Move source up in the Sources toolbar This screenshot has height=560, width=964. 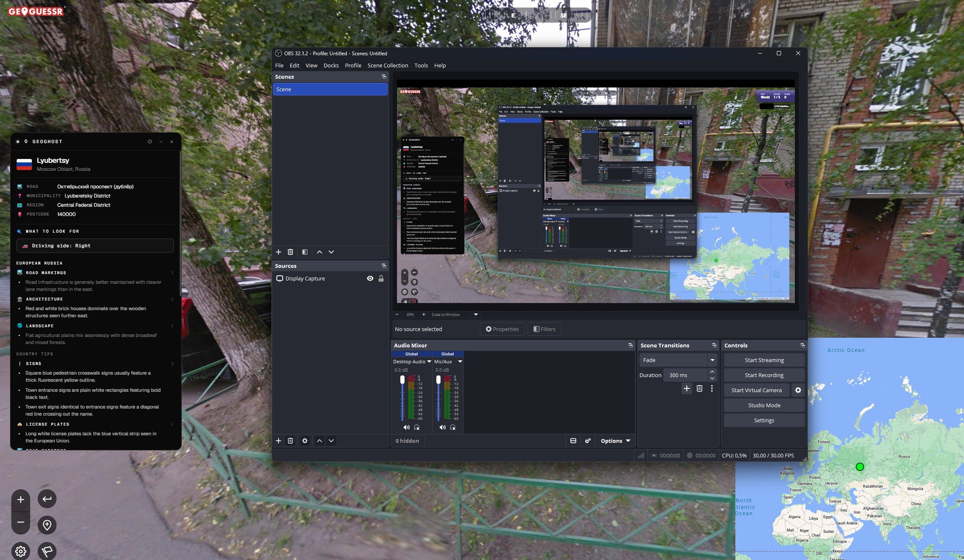320,441
